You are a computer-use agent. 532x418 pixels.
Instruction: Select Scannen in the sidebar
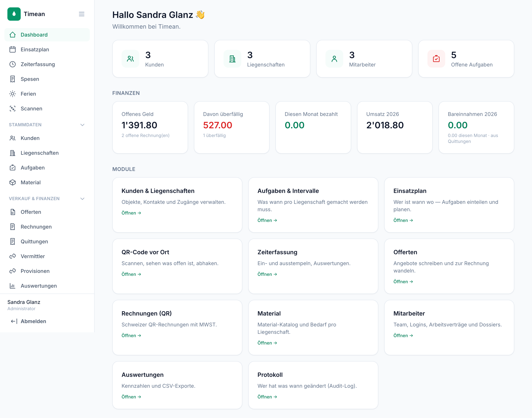(x=47, y=108)
